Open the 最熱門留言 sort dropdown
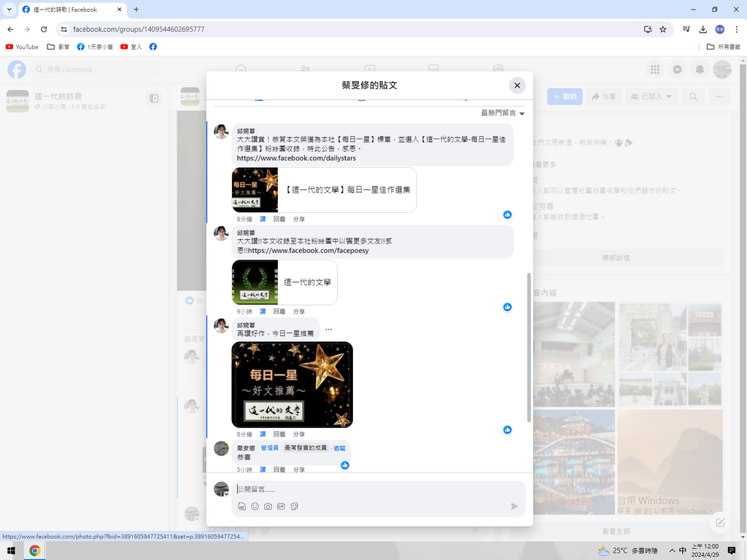Viewport: 747px width, 560px height. 503,113
